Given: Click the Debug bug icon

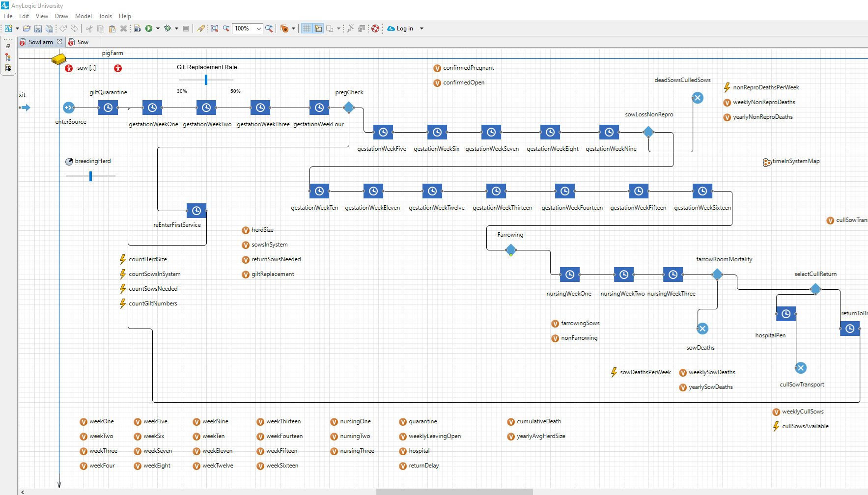Looking at the screenshot, I should [x=168, y=28].
